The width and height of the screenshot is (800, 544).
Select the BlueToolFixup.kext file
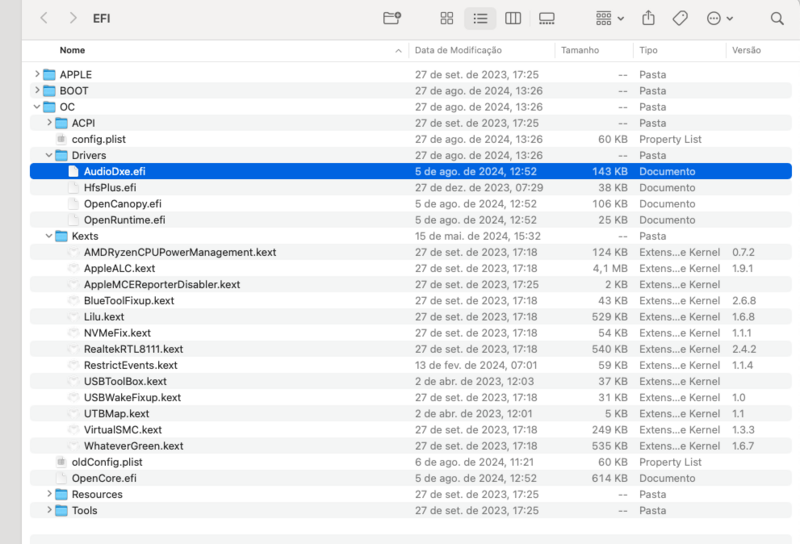129,301
